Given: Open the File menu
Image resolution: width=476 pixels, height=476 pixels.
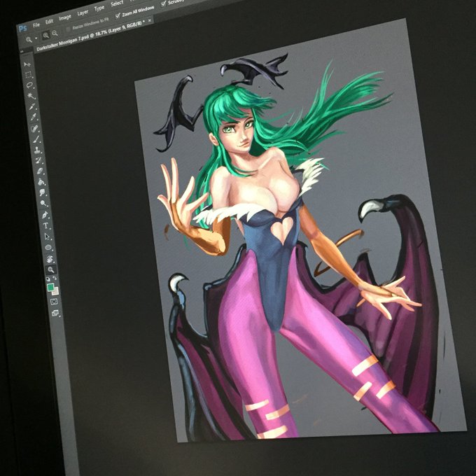Looking at the screenshot, I should 36,25.
